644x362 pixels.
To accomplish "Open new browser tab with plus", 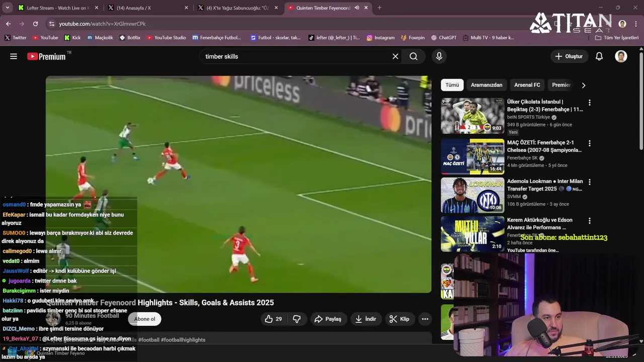I will point(379,8).
